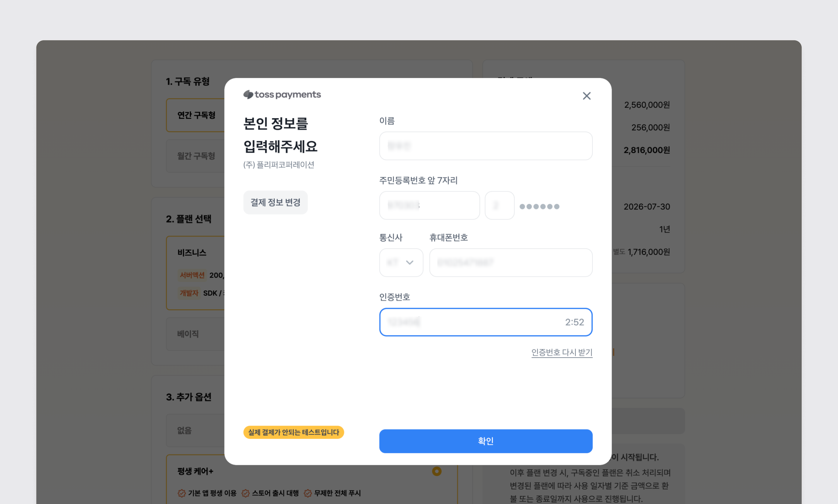Open the KT carrier dropdown
Screen dimensions: 838x504
[401, 262]
